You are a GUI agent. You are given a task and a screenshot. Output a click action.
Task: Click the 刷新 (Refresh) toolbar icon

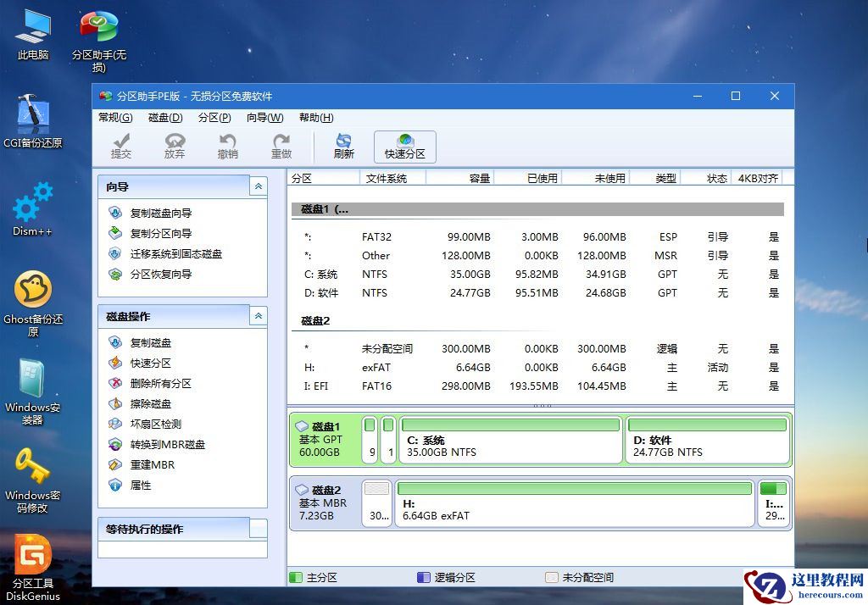click(343, 144)
